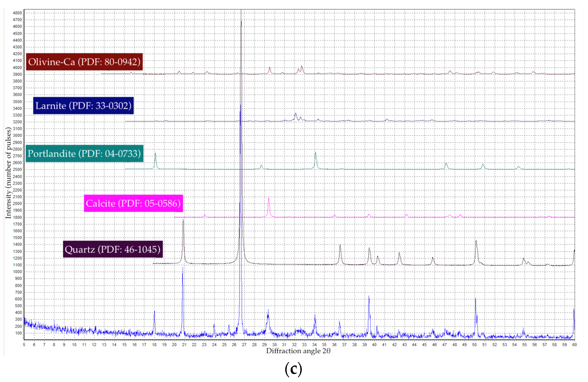Click the 4800 tick on the intensity axis
Viewport: 588px width, 382px height.
click(x=17, y=13)
